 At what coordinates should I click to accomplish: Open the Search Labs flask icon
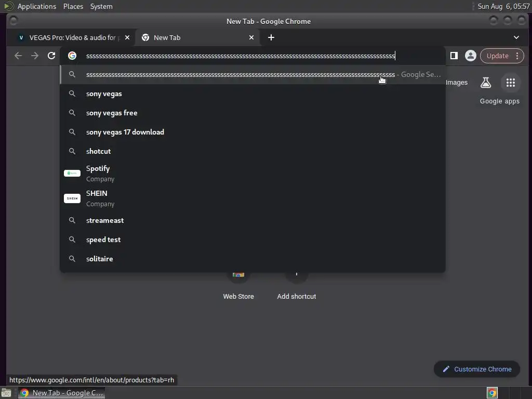[x=486, y=83]
